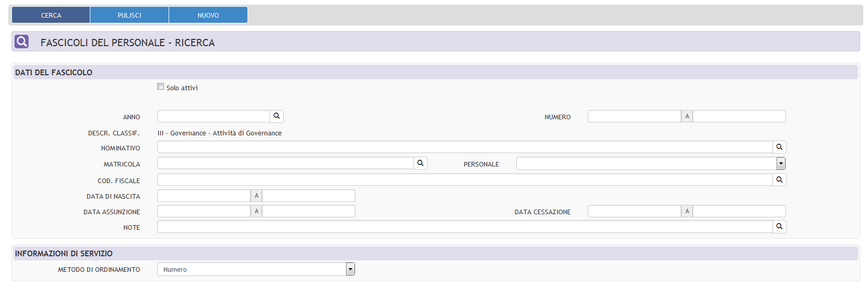
Task: Expand the METODO DI ORDINAMENTO dropdown
Action: 350,269
